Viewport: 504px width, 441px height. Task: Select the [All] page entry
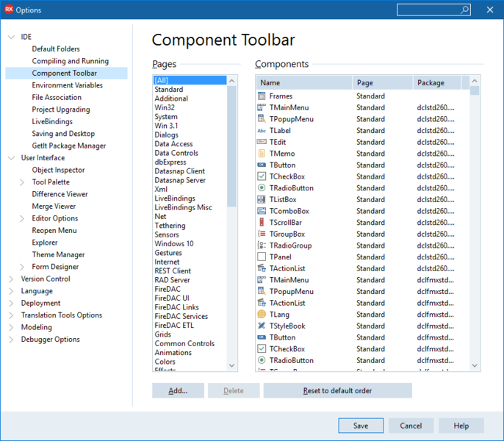[190, 80]
